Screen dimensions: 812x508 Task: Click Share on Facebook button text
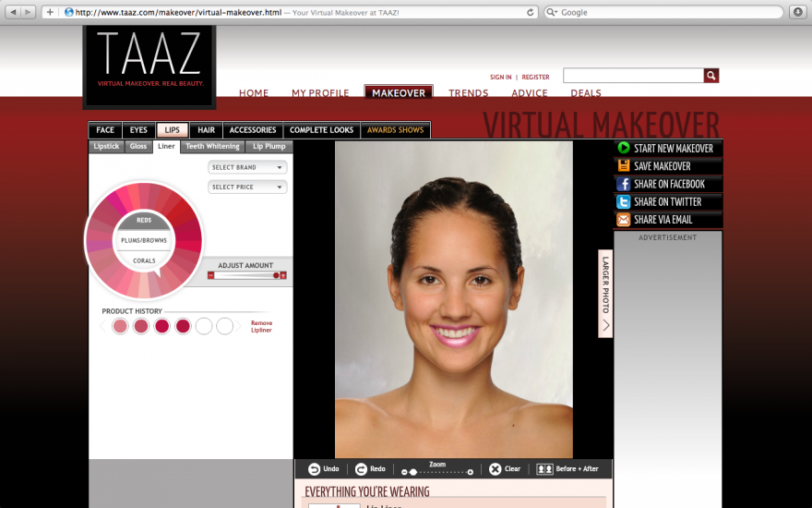click(x=669, y=184)
